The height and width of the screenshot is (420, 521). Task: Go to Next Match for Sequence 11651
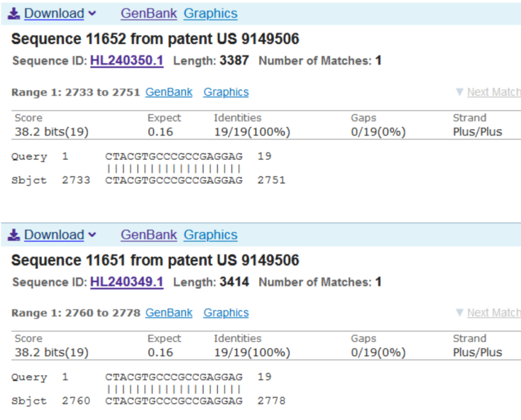[493, 313]
